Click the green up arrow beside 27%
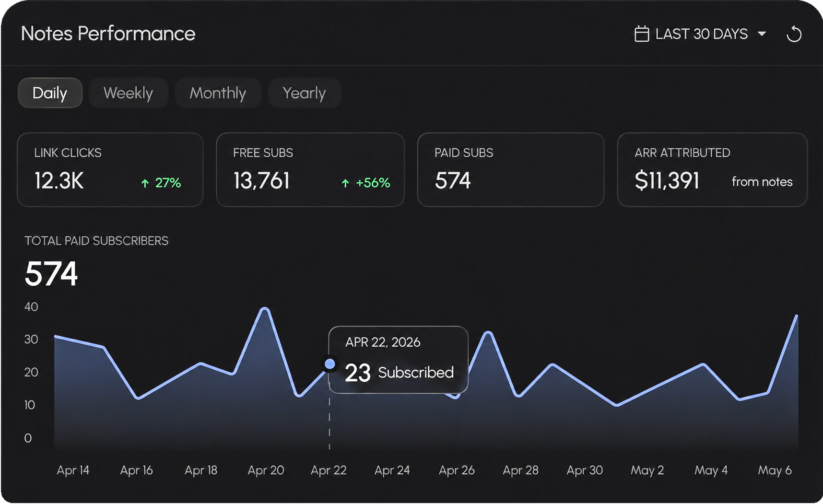The image size is (823, 504). pyautogui.click(x=145, y=183)
